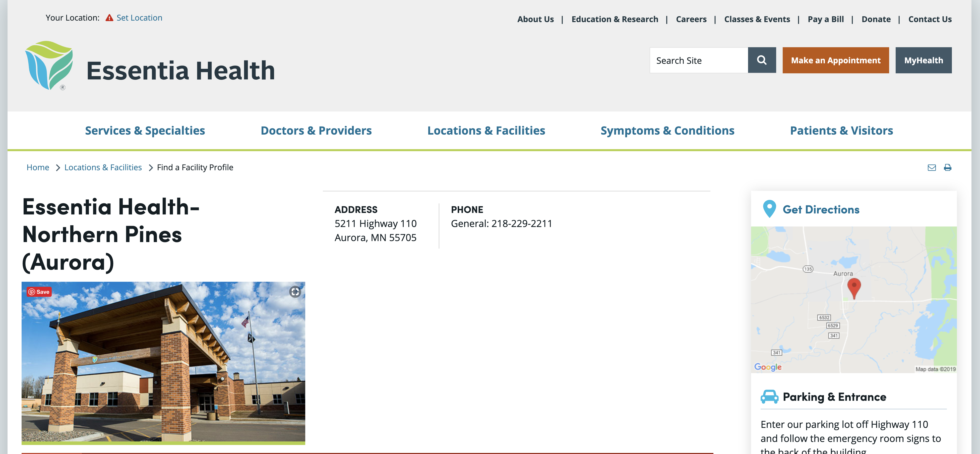Click the Pinterest Save badge on photo
The height and width of the screenshot is (454, 980).
point(39,292)
